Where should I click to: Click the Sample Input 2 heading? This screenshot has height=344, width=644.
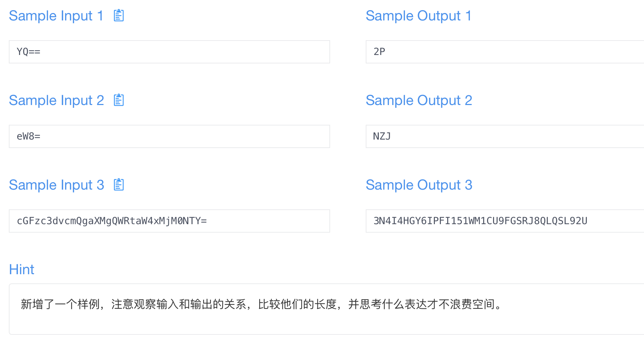pyautogui.click(x=56, y=100)
